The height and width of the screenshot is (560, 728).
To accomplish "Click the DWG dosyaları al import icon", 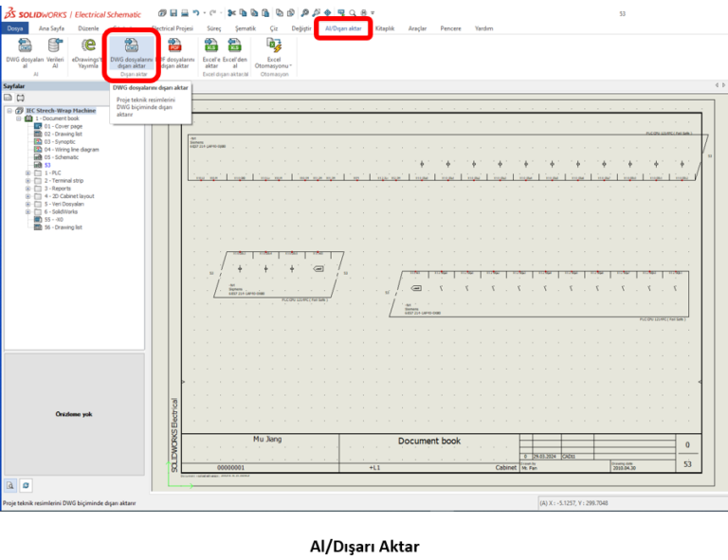I will click(x=24, y=55).
